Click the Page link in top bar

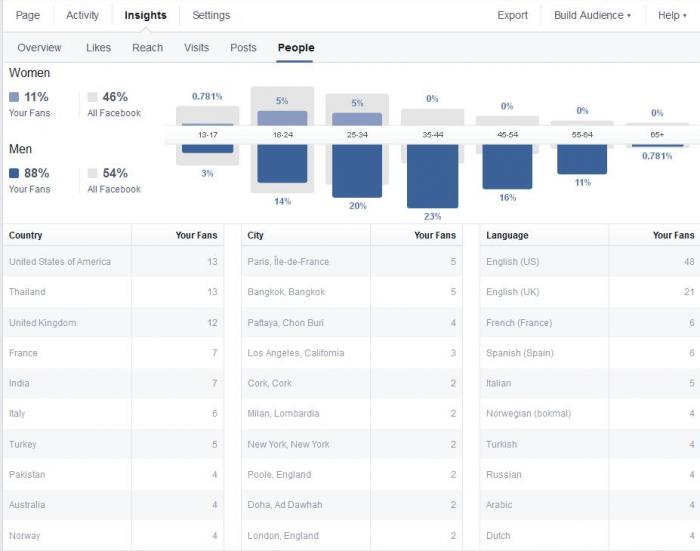coord(28,15)
